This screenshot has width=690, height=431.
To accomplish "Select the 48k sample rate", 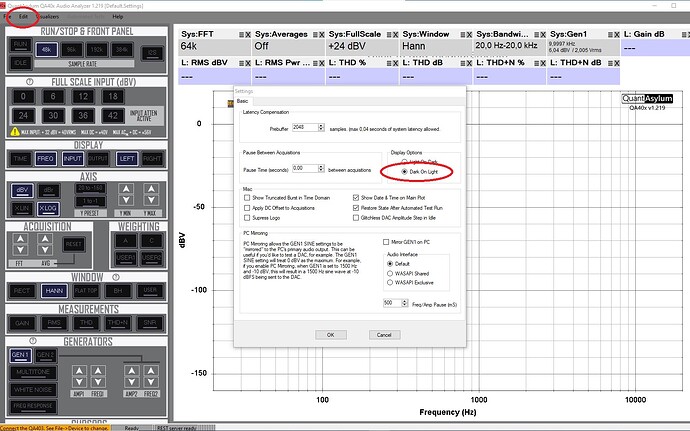I will click(46, 50).
